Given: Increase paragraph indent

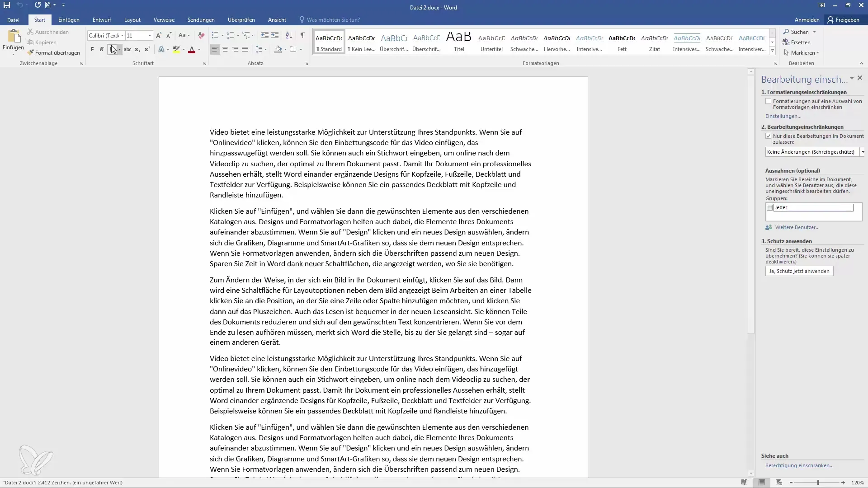Looking at the screenshot, I should click(275, 35).
